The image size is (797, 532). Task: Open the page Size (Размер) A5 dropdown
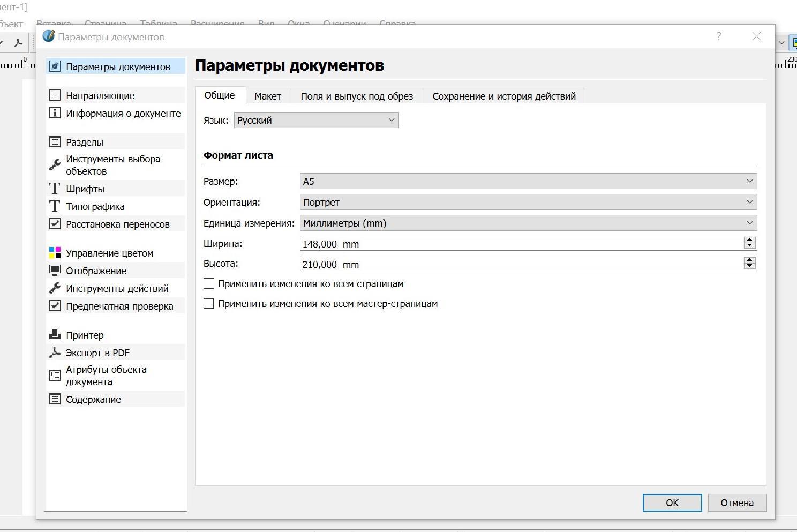coord(528,181)
